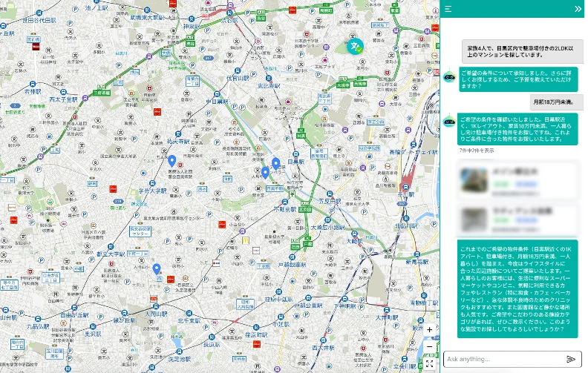This screenshot has height=373, width=588.
Task: Zoom out the map with minus button
Action: tap(429, 346)
